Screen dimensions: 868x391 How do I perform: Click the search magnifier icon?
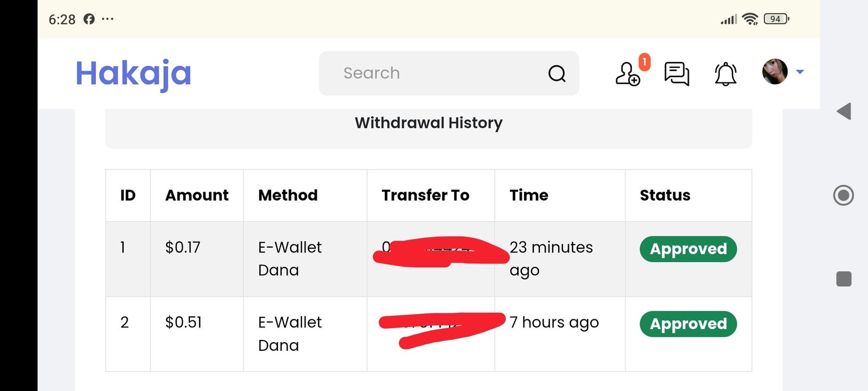click(557, 73)
